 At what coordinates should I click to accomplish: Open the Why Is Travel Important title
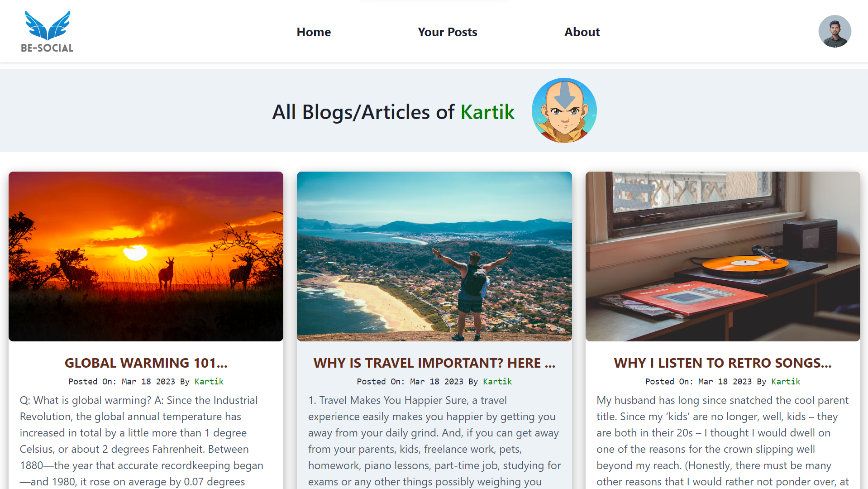click(x=434, y=363)
